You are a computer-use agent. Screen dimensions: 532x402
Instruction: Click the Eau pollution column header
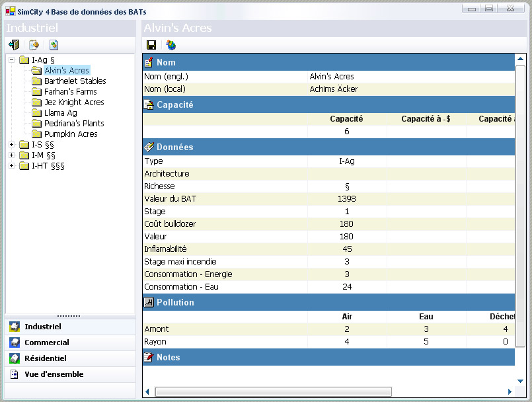point(426,317)
